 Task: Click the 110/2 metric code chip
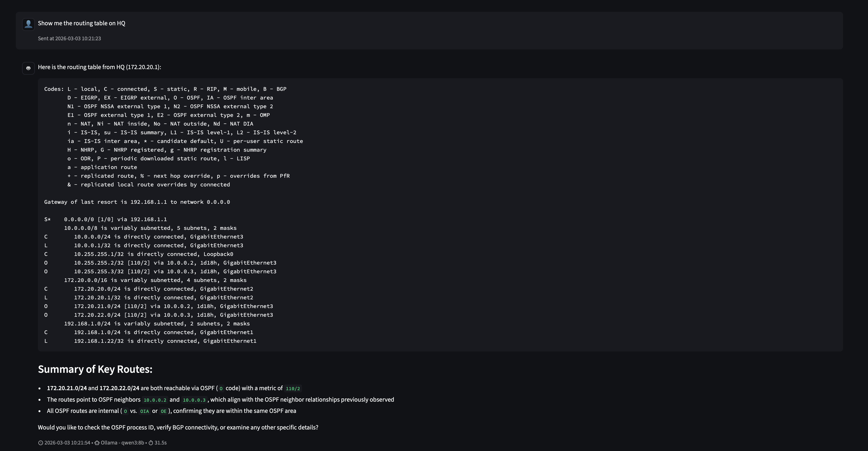(x=293, y=389)
